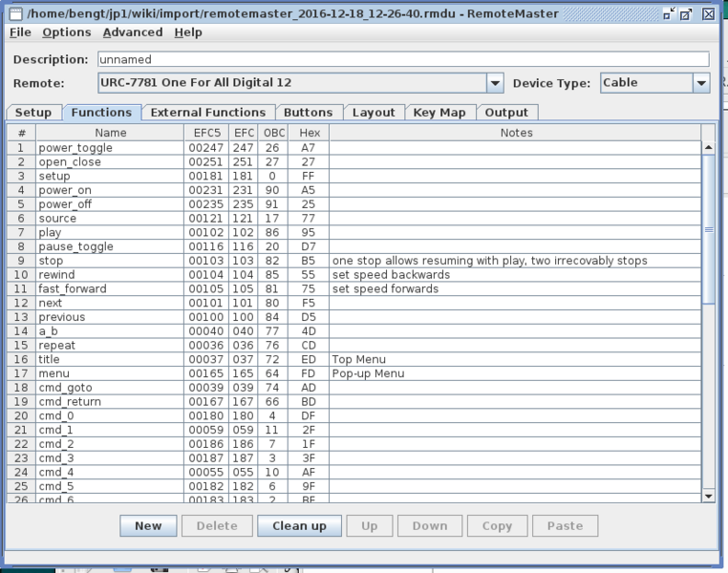Open the Buttons tab
The width and height of the screenshot is (728, 573).
[309, 113]
